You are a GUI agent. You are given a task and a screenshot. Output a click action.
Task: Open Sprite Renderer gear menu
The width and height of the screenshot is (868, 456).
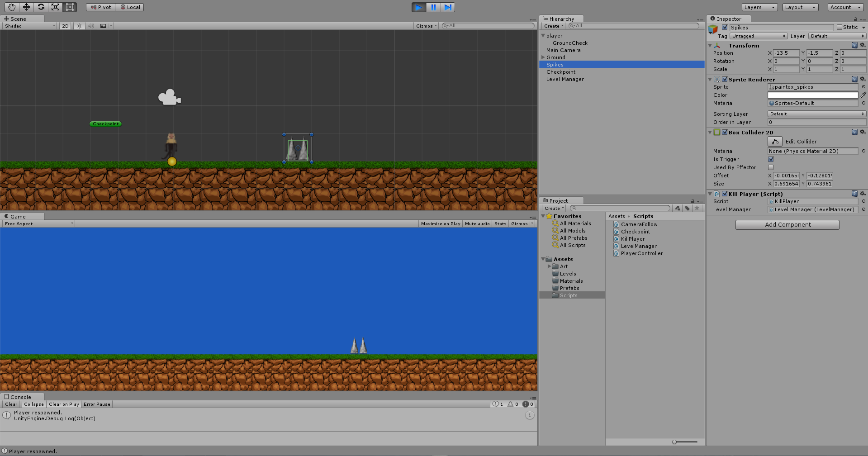point(863,79)
